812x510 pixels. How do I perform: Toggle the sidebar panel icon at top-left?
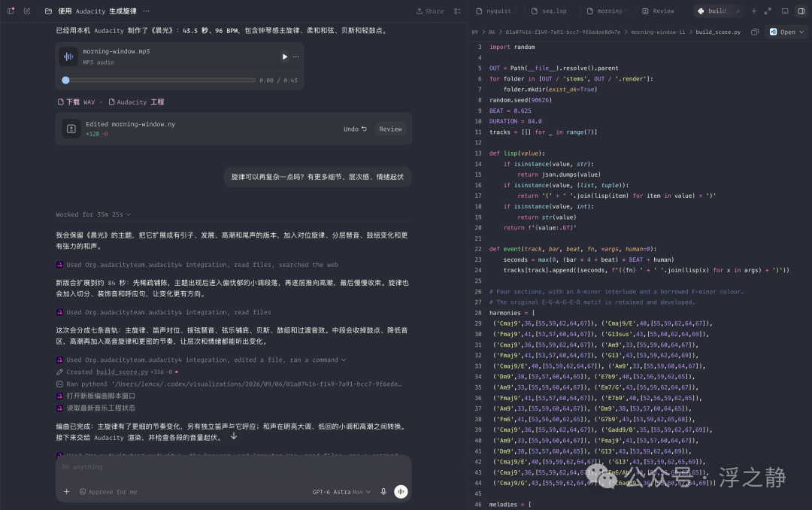(x=11, y=11)
